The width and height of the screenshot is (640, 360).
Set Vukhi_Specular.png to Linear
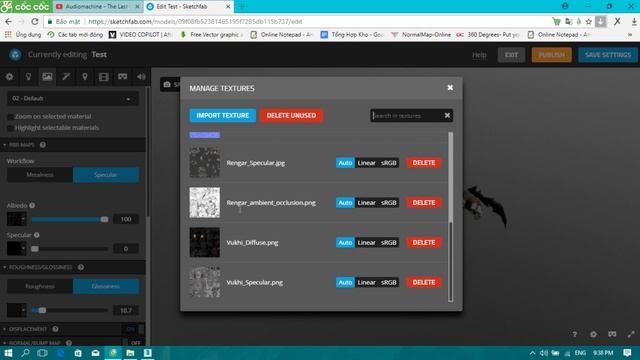point(366,282)
